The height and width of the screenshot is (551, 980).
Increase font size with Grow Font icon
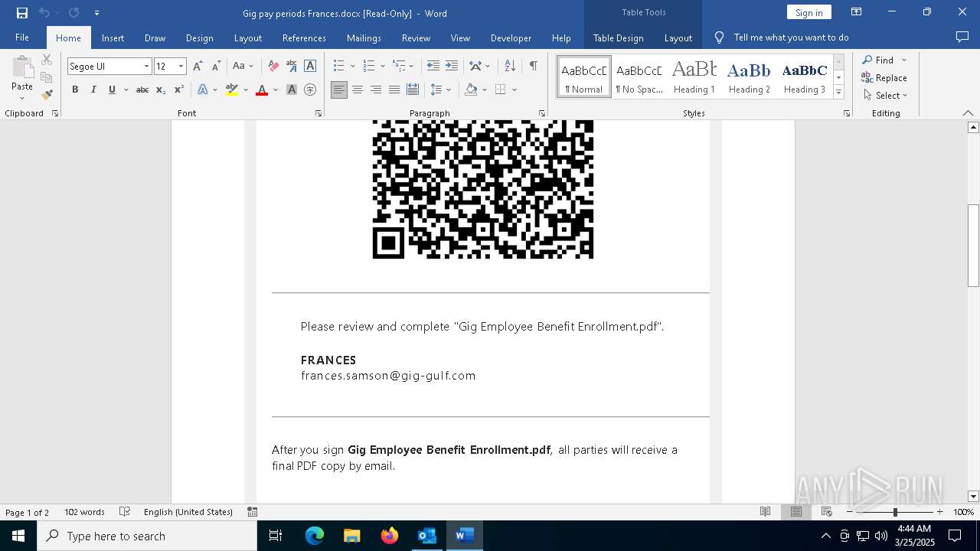(198, 67)
